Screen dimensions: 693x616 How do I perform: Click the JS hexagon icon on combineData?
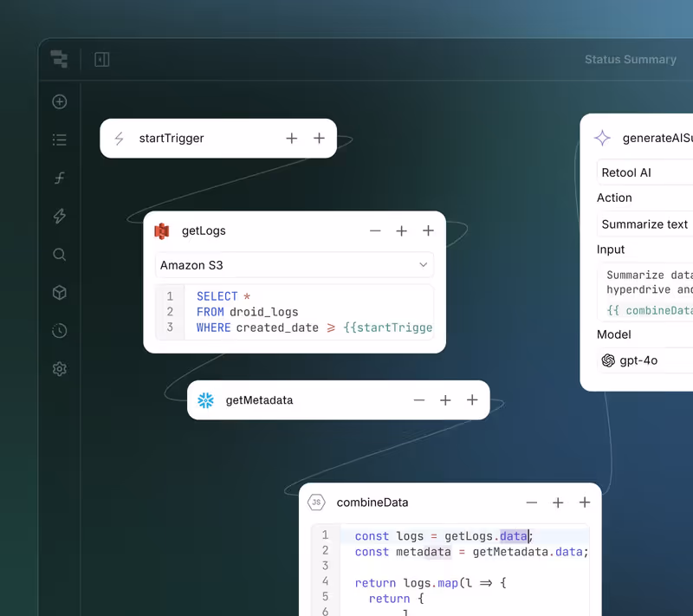click(316, 503)
